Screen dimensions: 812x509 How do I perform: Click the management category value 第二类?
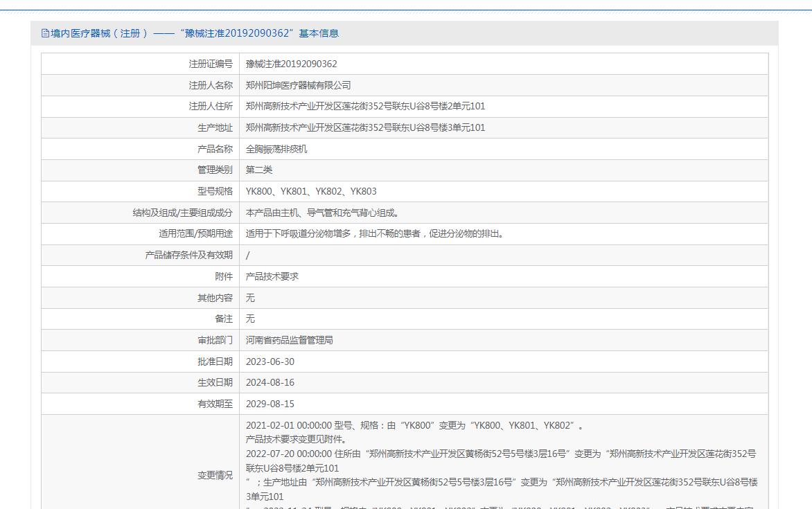pyautogui.click(x=259, y=170)
